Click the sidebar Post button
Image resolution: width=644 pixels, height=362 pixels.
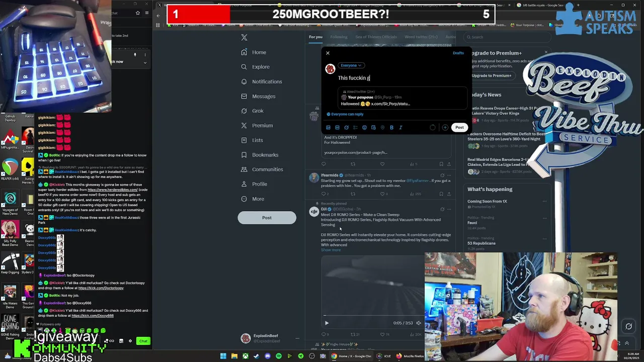coord(267,218)
